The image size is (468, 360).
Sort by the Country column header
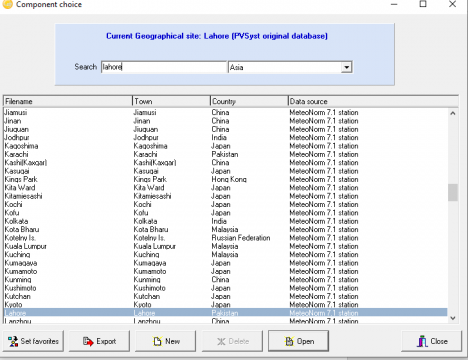249,101
